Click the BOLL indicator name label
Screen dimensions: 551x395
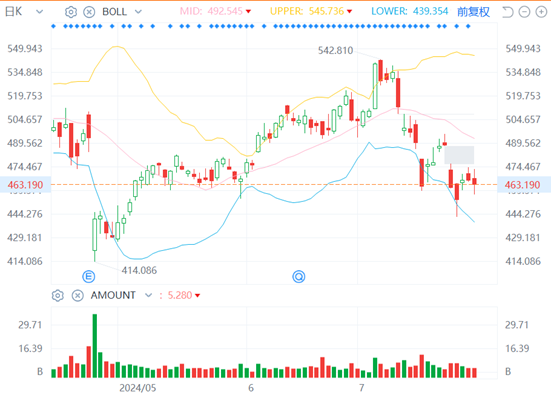coord(114,12)
